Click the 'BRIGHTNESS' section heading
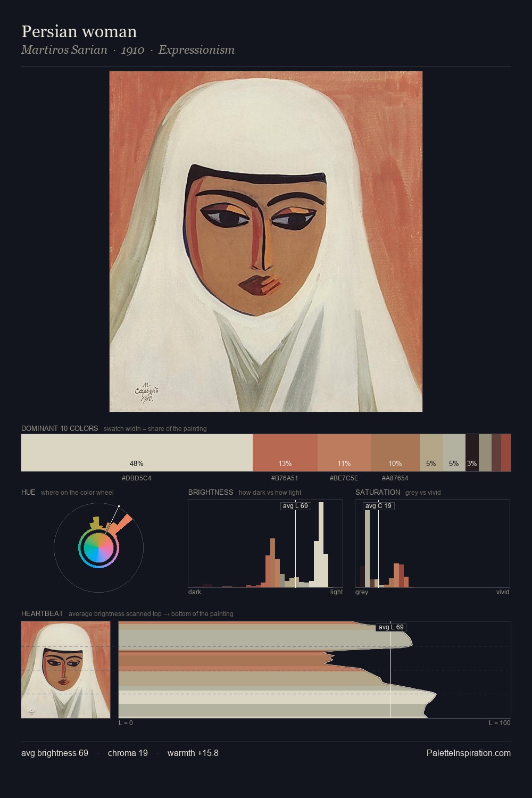This screenshot has height=798, width=532. (x=211, y=492)
